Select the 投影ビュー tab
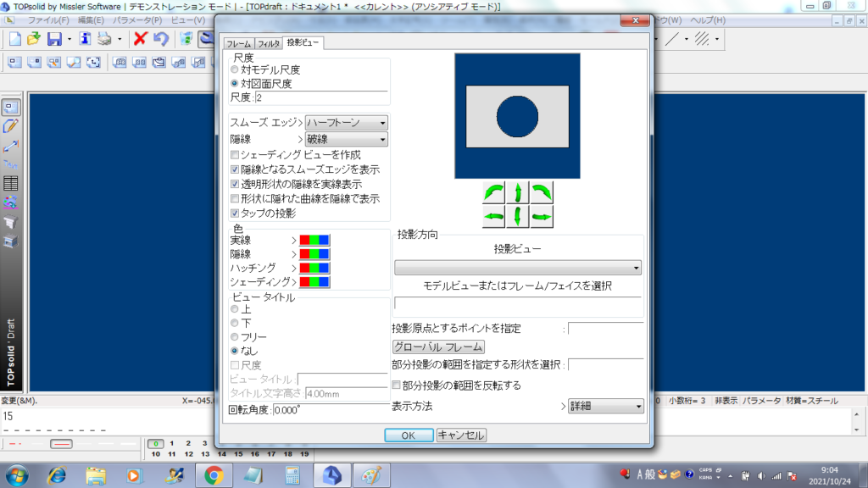The image size is (868, 488). pos(303,42)
